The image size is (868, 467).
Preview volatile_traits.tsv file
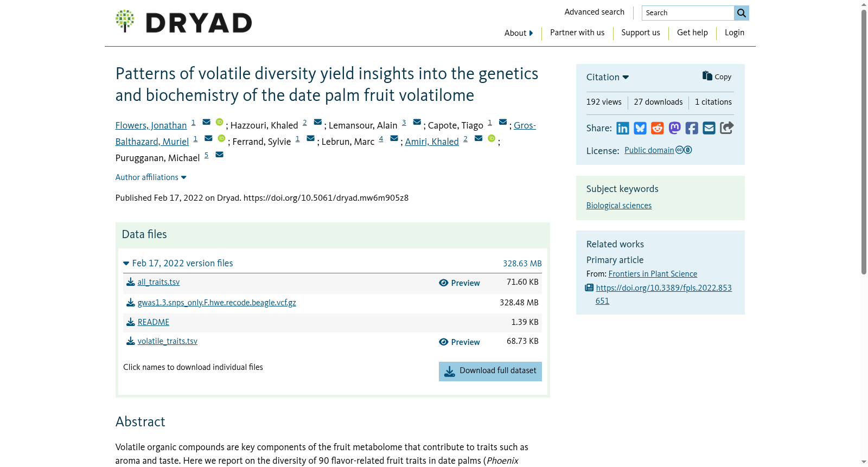pyautogui.click(x=459, y=342)
